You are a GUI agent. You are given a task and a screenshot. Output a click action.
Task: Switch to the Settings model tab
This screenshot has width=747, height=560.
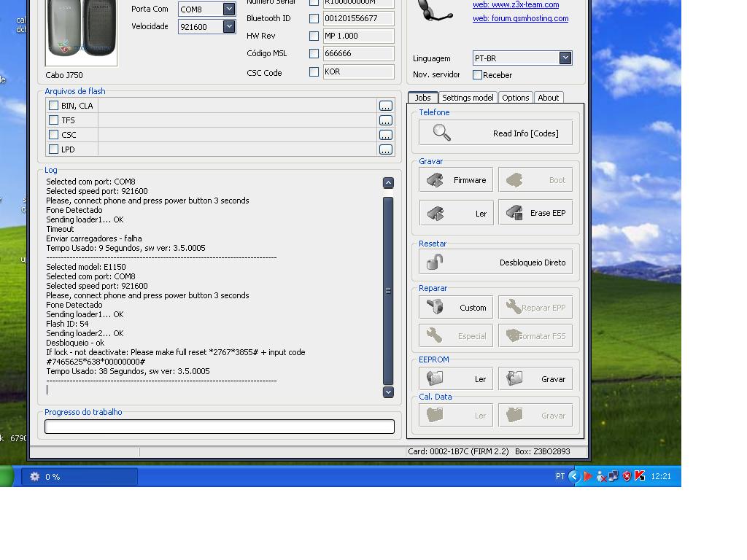[x=468, y=98]
